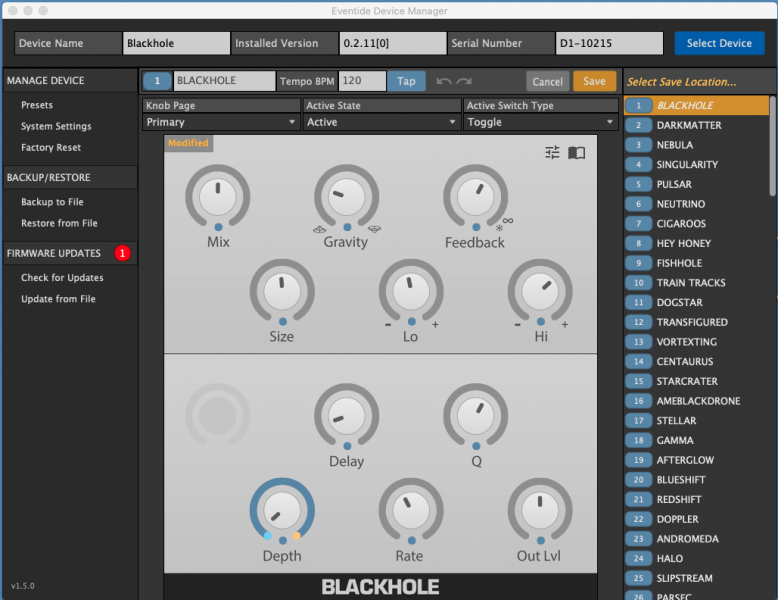This screenshot has width=778, height=600.
Task: Click the preset list scrollbar
Action: click(772, 146)
